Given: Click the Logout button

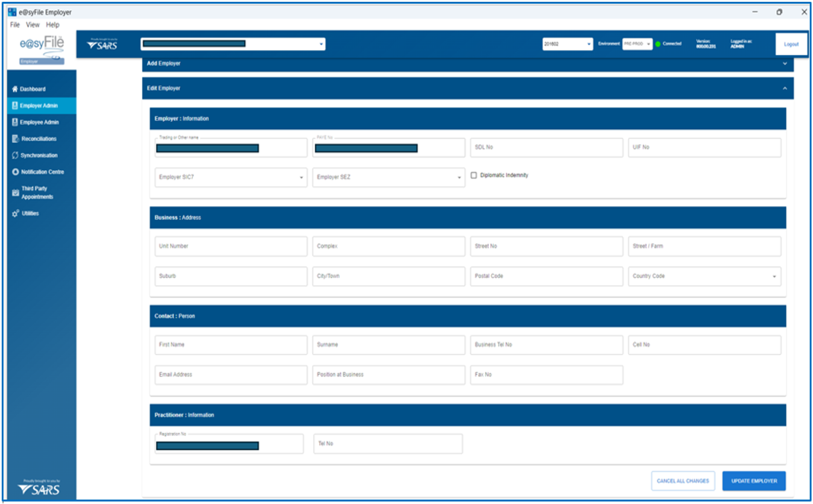Looking at the screenshot, I should tap(791, 44).
